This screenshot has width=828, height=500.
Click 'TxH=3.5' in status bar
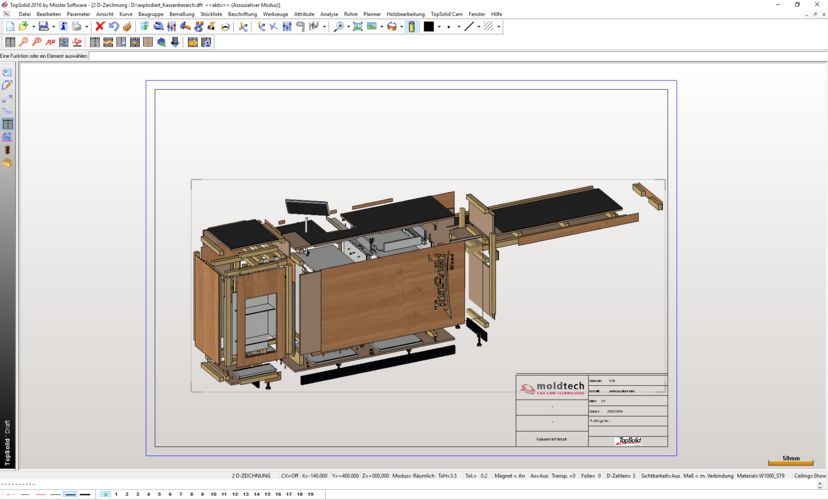(448, 476)
